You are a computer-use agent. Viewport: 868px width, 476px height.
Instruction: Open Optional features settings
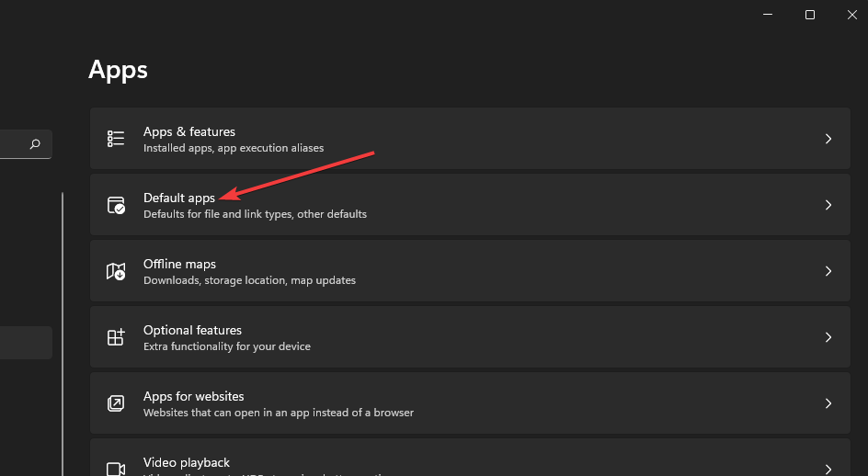pos(192,331)
